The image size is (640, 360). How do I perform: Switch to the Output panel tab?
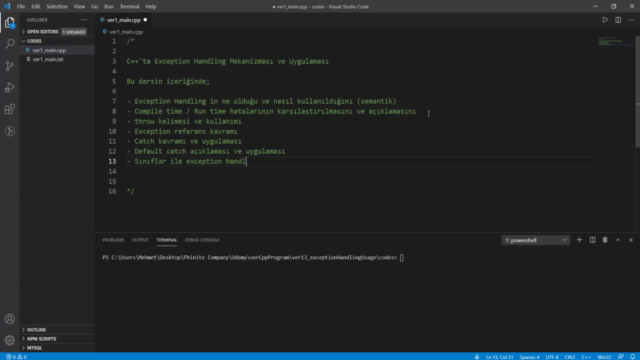click(x=140, y=240)
